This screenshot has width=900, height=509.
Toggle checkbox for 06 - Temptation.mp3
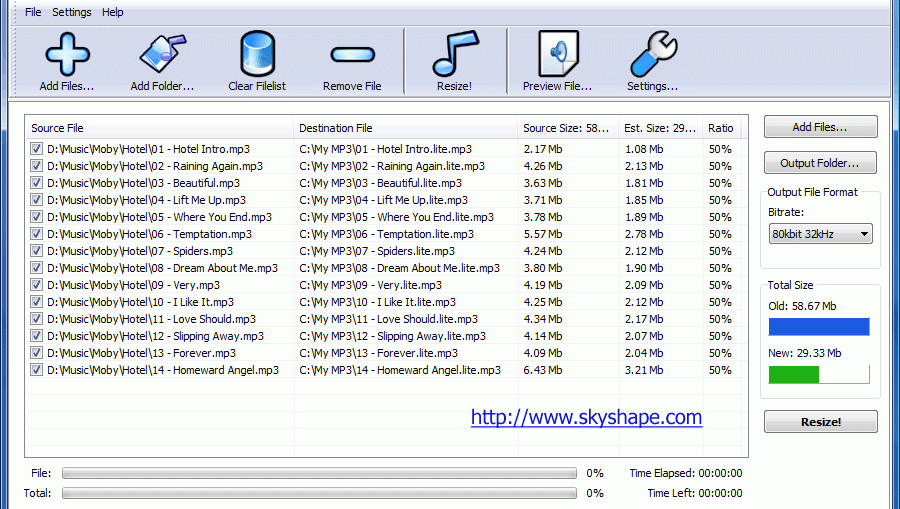pyautogui.click(x=37, y=234)
